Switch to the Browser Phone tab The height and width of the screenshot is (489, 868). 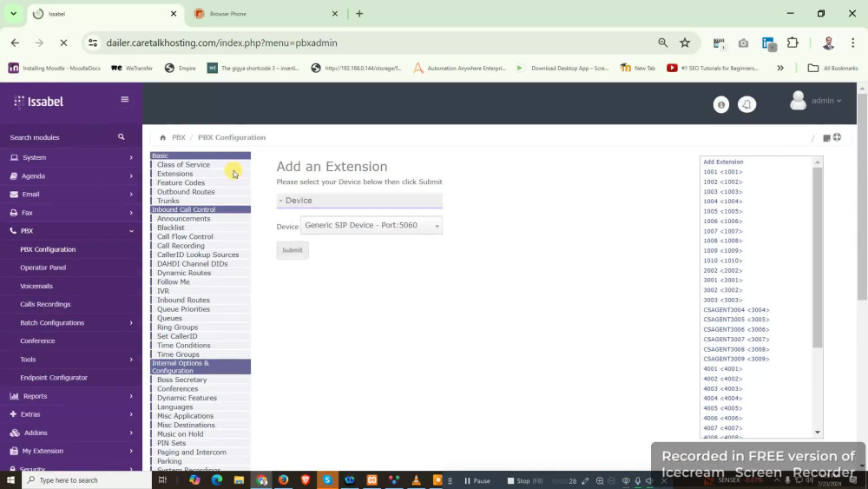(x=265, y=14)
